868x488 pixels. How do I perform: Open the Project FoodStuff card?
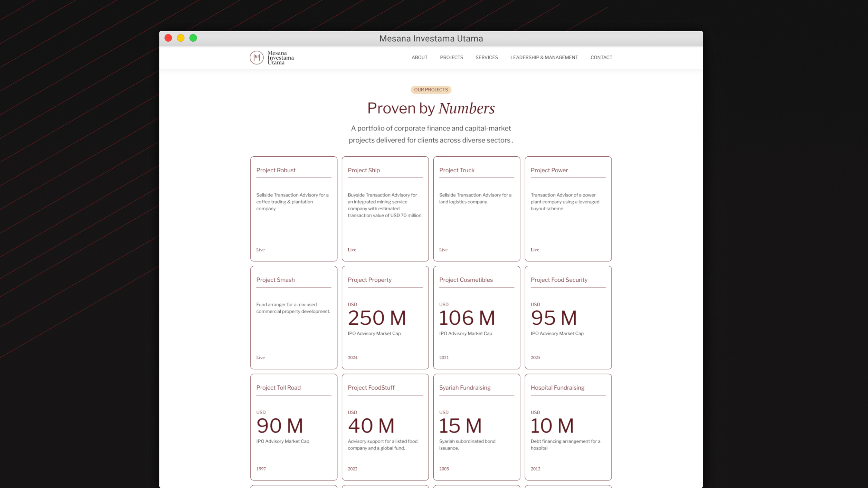[385, 427]
